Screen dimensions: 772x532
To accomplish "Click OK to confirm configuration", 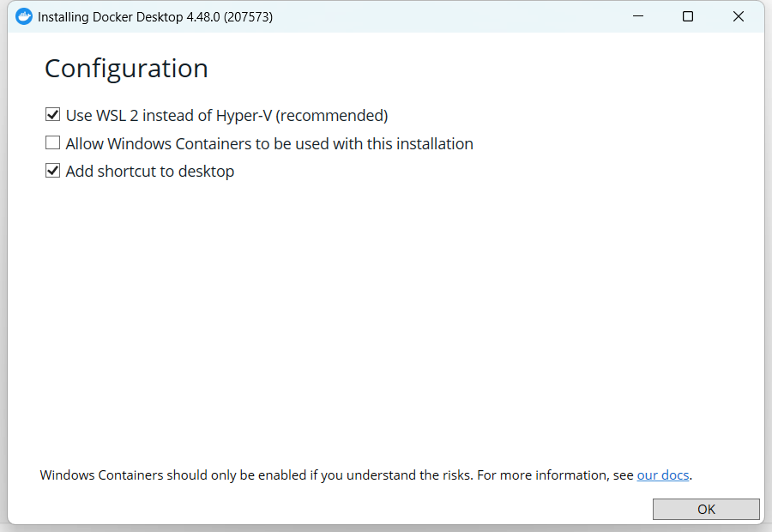I will point(706,510).
